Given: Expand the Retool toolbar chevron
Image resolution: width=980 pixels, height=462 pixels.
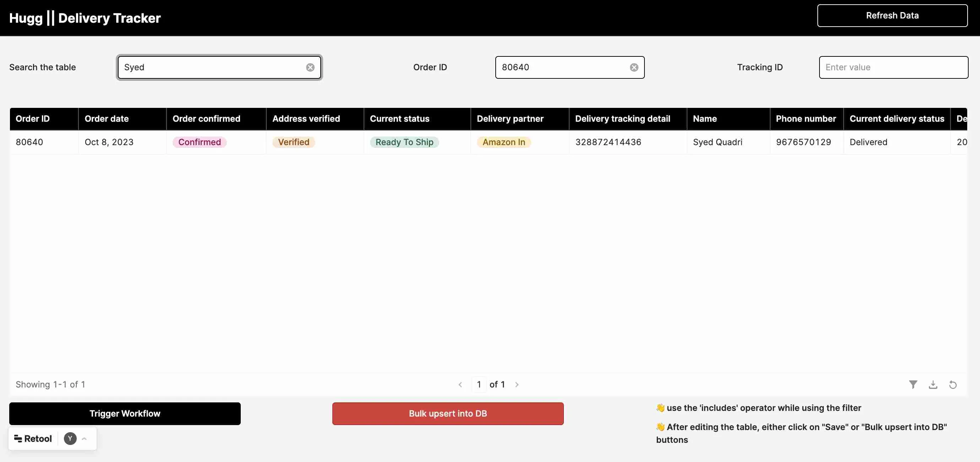Looking at the screenshot, I should click(x=85, y=439).
